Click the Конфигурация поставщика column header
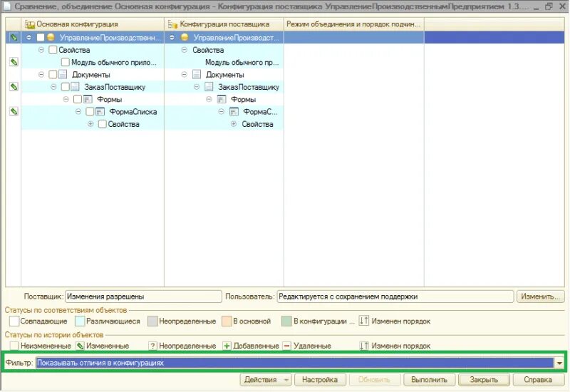 224,24
